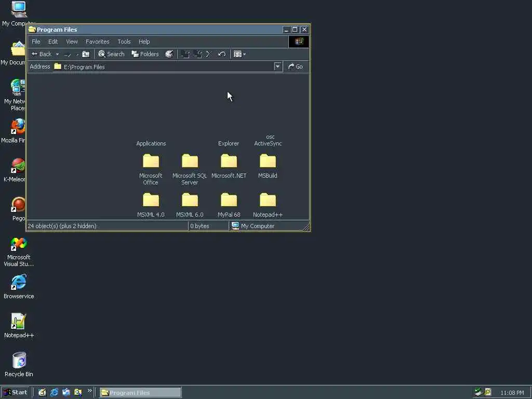Go up one folder level
The width and height of the screenshot is (532, 399).
(86, 54)
